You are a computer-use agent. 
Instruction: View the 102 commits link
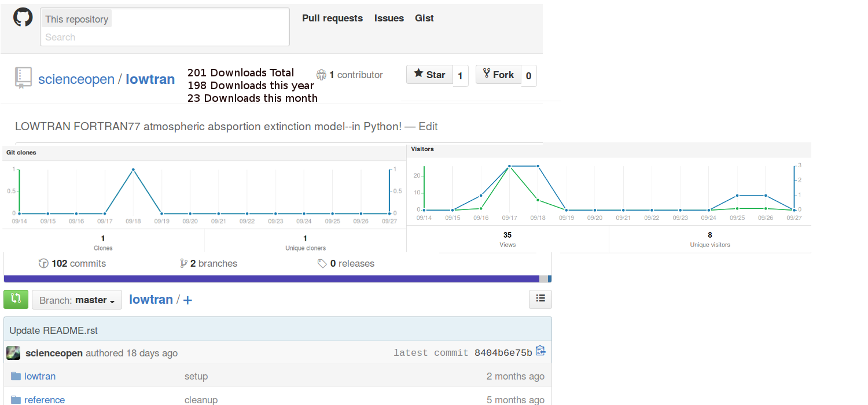click(x=72, y=263)
